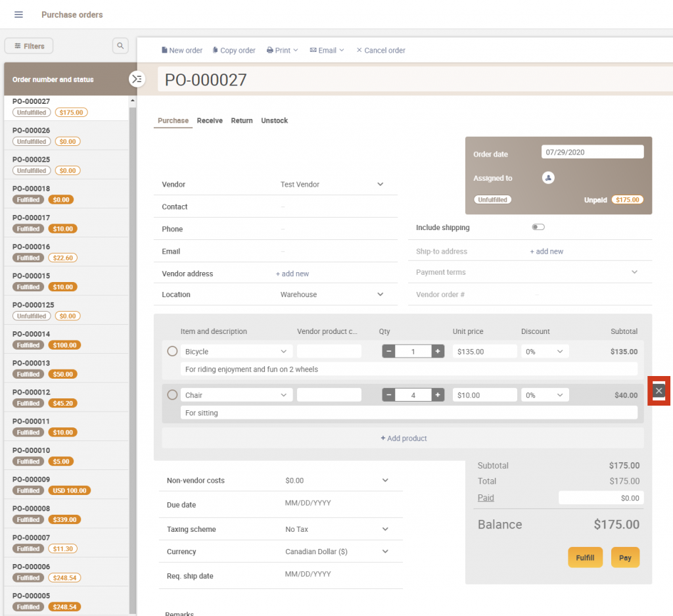This screenshot has height=616, width=673.
Task: Click the Paid link
Action: pos(486,498)
